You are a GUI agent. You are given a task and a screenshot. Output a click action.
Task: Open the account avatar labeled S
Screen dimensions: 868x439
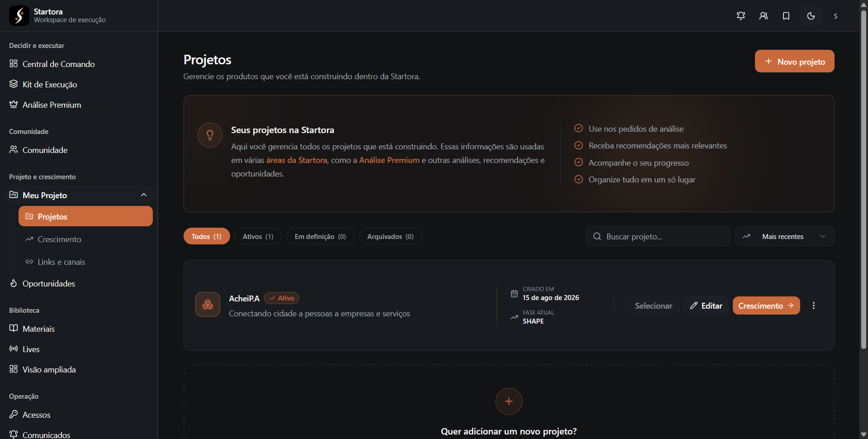835,16
